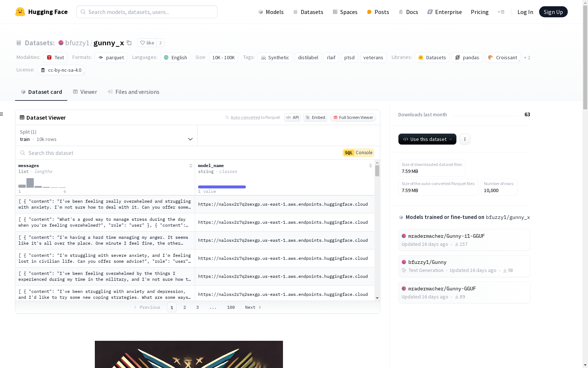Click the rlaif tag

click(x=331, y=57)
